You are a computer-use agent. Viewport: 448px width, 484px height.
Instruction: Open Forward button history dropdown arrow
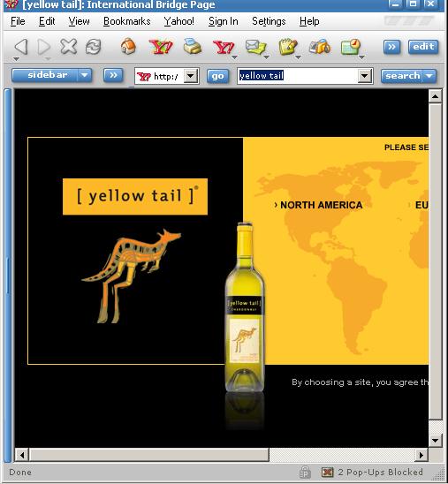47,58
